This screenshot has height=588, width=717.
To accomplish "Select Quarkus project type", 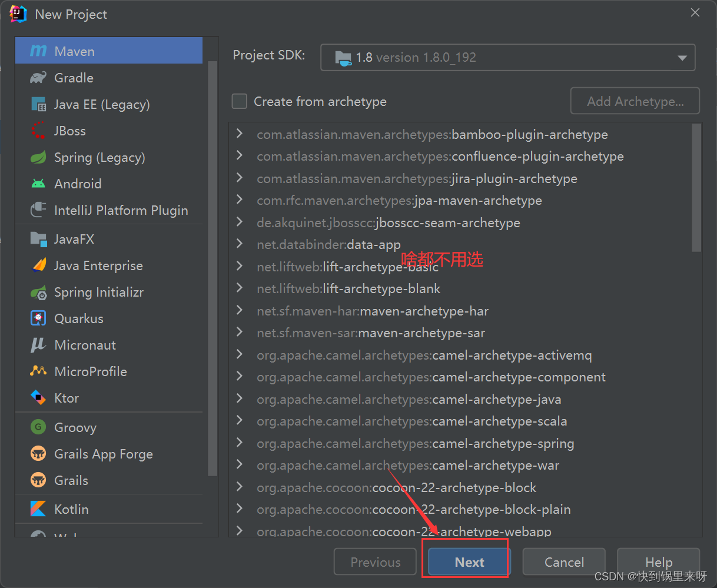I will 109,318.
